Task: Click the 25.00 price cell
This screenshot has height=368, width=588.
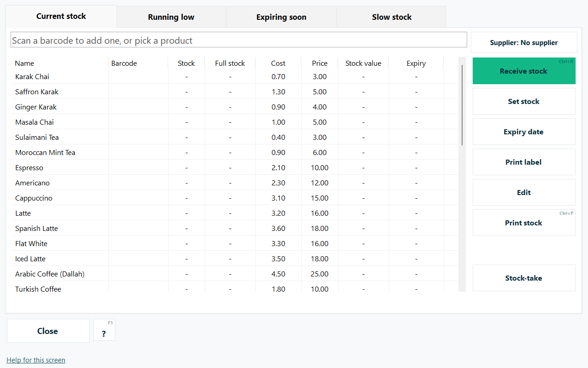Action: point(319,274)
